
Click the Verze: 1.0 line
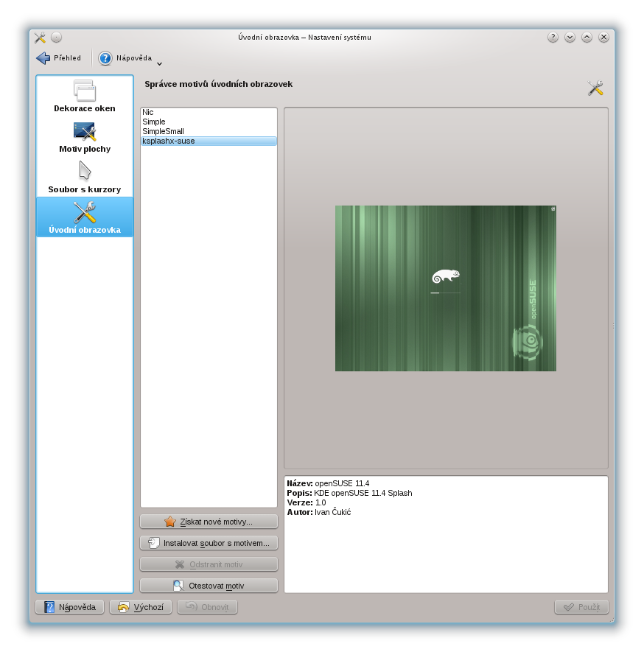[x=307, y=502]
